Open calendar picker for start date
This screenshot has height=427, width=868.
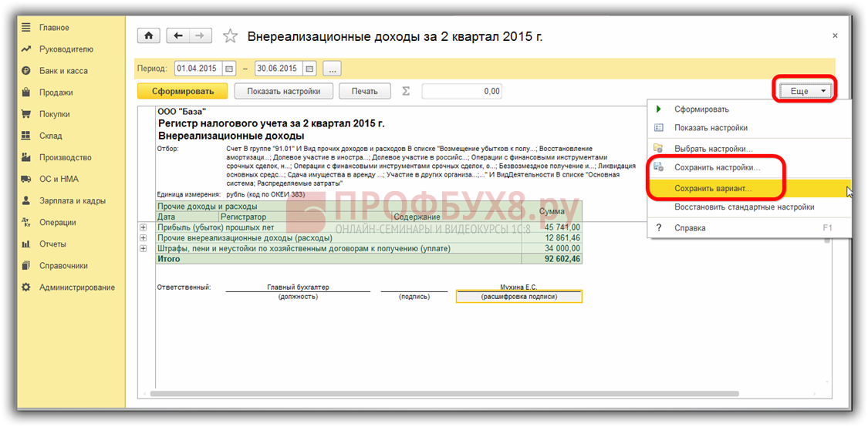(x=229, y=69)
